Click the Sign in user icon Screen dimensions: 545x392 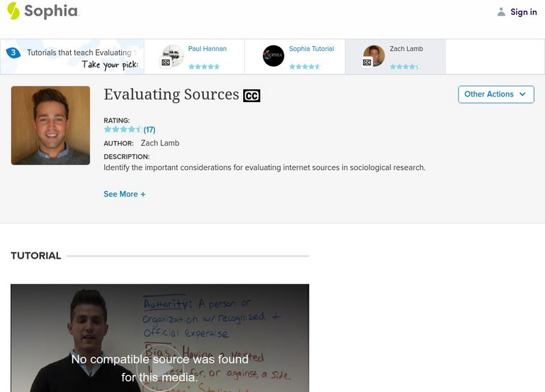tap(501, 12)
